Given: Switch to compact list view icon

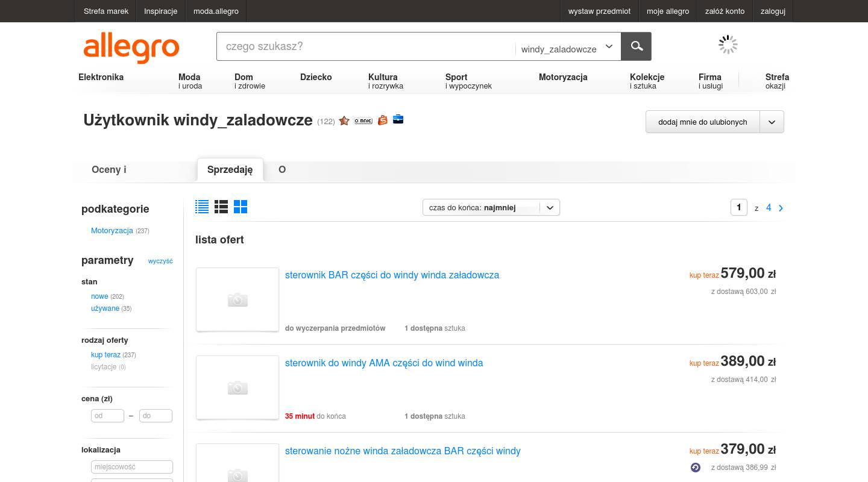Looking at the screenshot, I should point(202,207).
